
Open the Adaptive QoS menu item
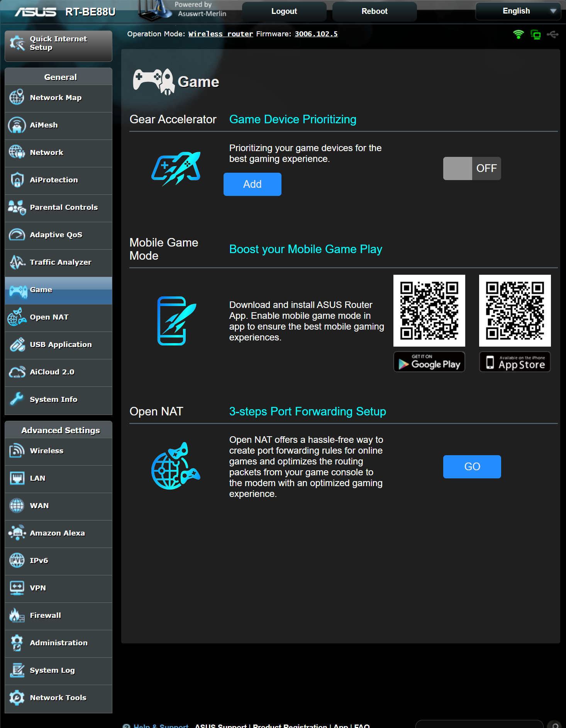[x=56, y=235]
